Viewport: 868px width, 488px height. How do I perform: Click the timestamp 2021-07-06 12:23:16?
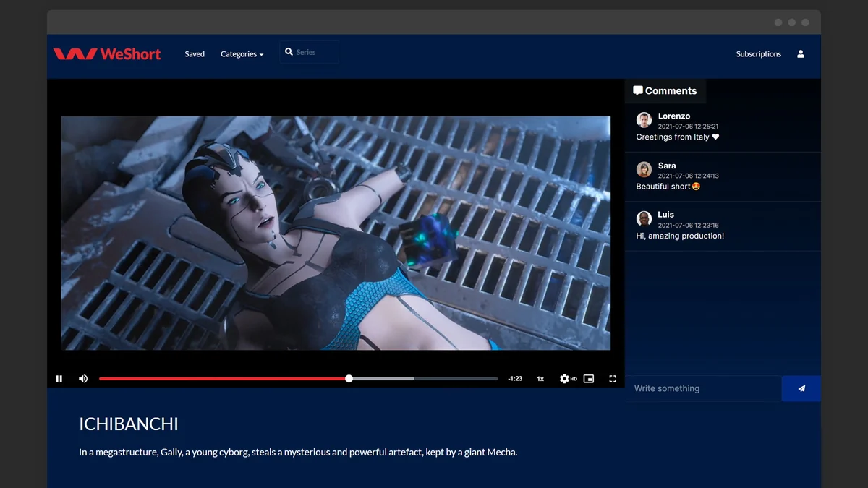tap(688, 225)
